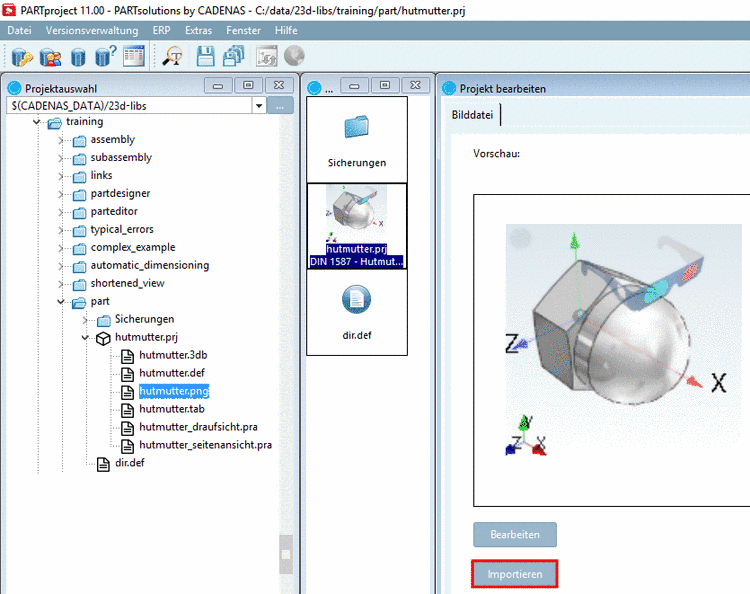Click the PARTproject app icon in title bar
Viewport: 750px width, 594px height.
tap(9, 10)
